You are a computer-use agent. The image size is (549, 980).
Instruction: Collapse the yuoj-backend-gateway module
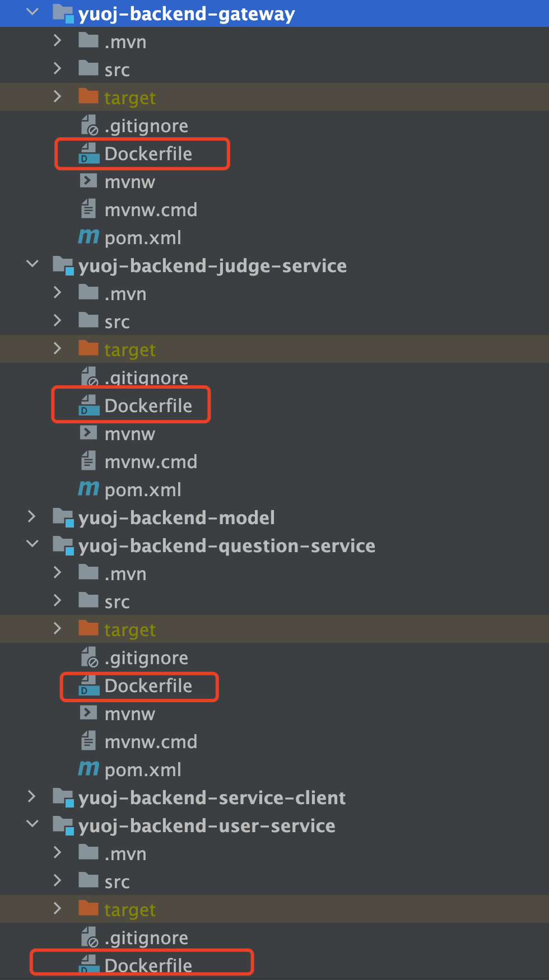[x=32, y=12]
